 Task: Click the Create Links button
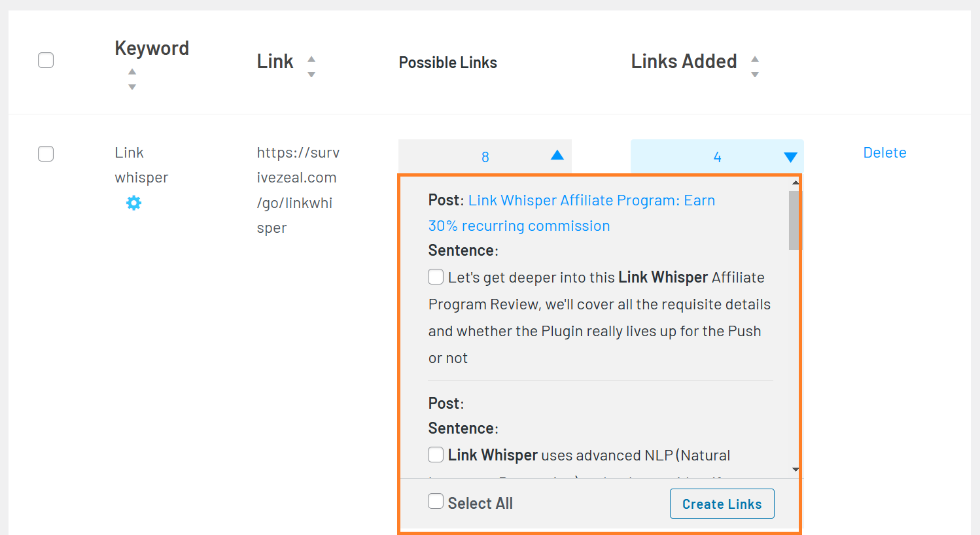click(722, 504)
